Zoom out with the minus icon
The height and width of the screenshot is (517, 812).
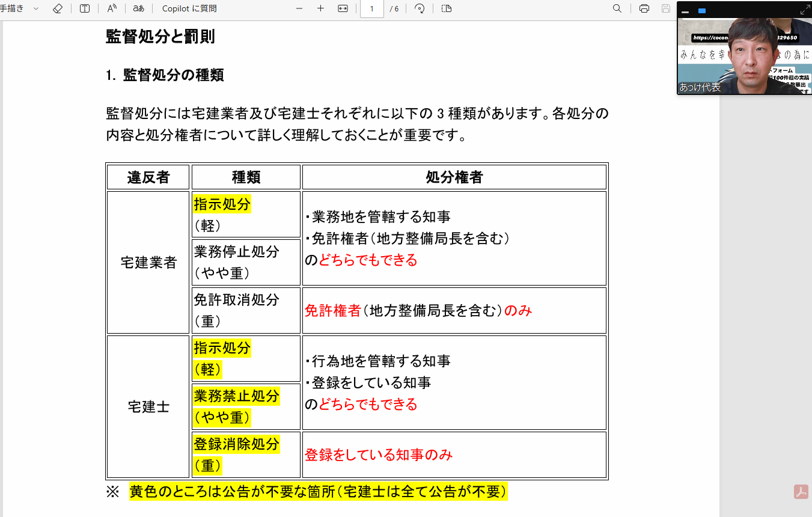point(299,8)
